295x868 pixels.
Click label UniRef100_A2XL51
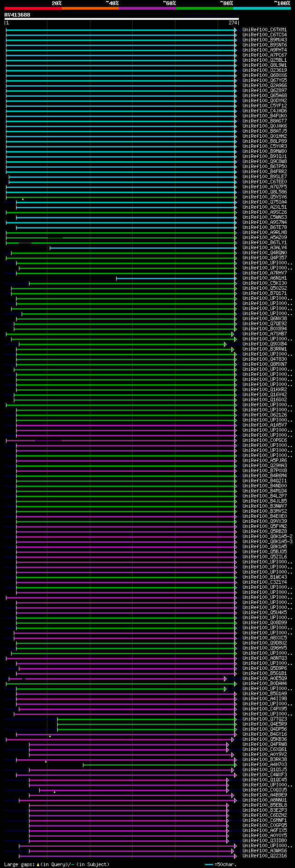click(265, 207)
